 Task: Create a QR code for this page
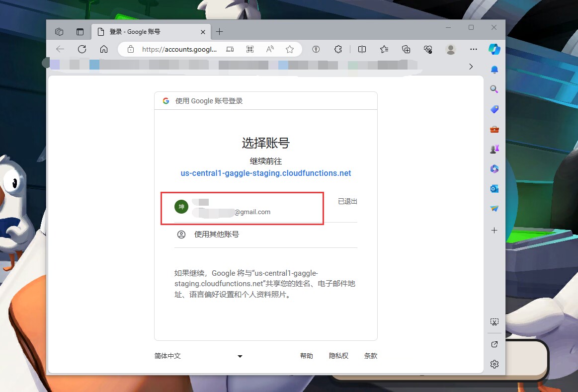(250, 49)
